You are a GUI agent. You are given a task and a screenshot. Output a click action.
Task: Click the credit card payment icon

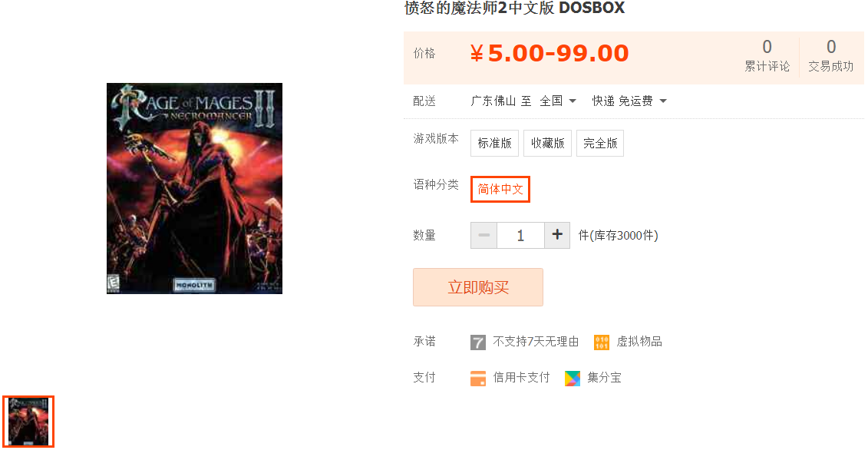click(477, 378)
